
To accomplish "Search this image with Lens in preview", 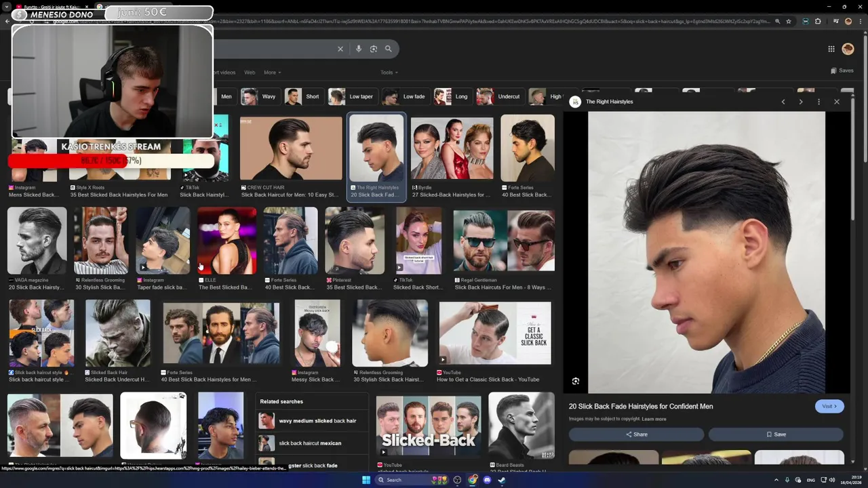I will click(x=576, y=381).
